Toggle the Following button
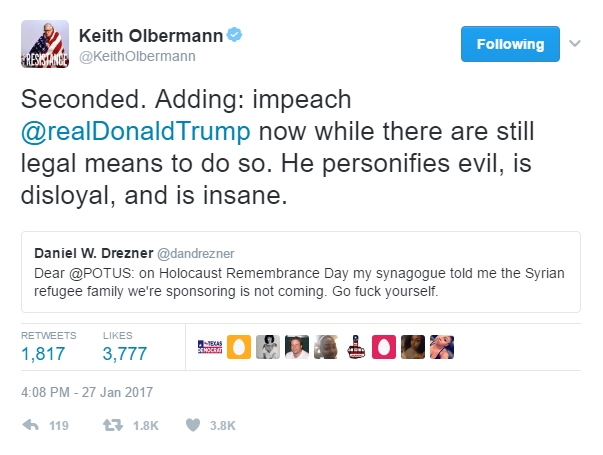This screenshot has width=603, height=455. click(509, 44)
